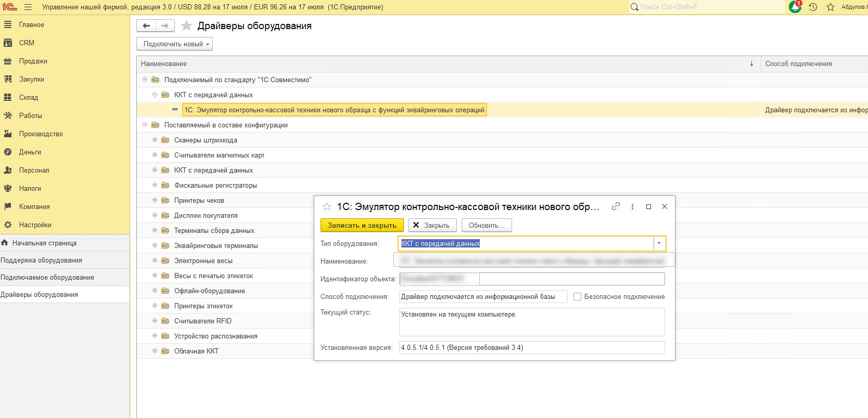Click Записать и закрыть button
This screenshot has width=868, height=418.
coord(362,225)
